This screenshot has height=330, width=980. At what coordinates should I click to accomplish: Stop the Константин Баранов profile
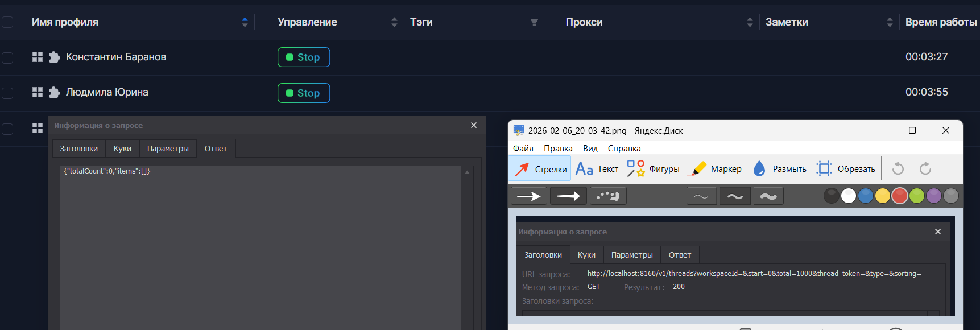click(x=303, y=57)
